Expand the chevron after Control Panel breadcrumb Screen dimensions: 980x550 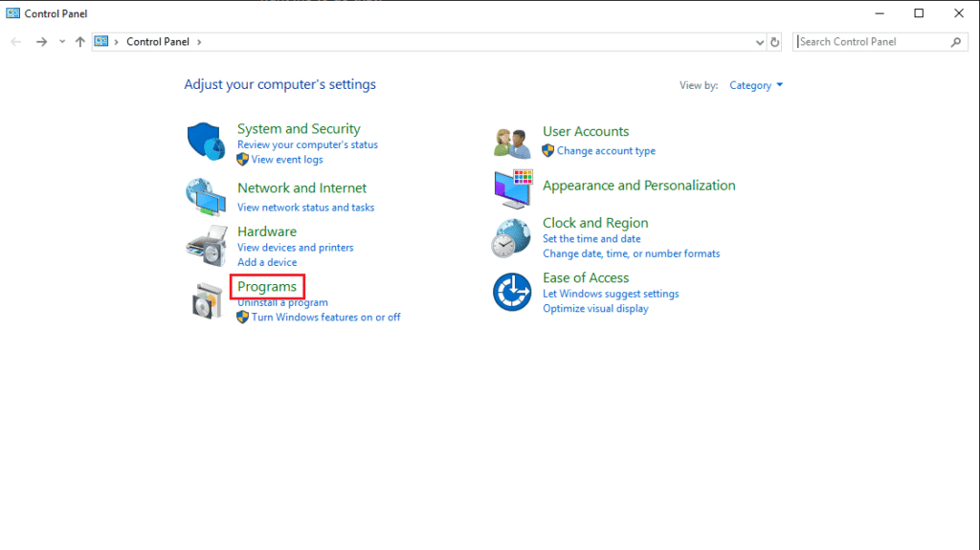[199, 42]
